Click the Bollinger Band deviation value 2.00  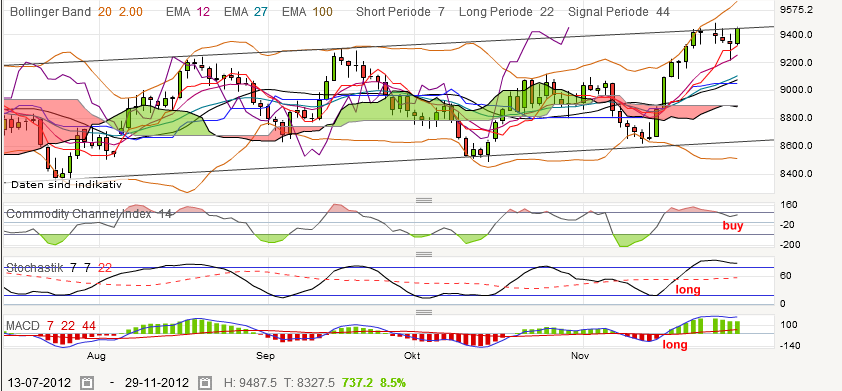tap(130, 11)
